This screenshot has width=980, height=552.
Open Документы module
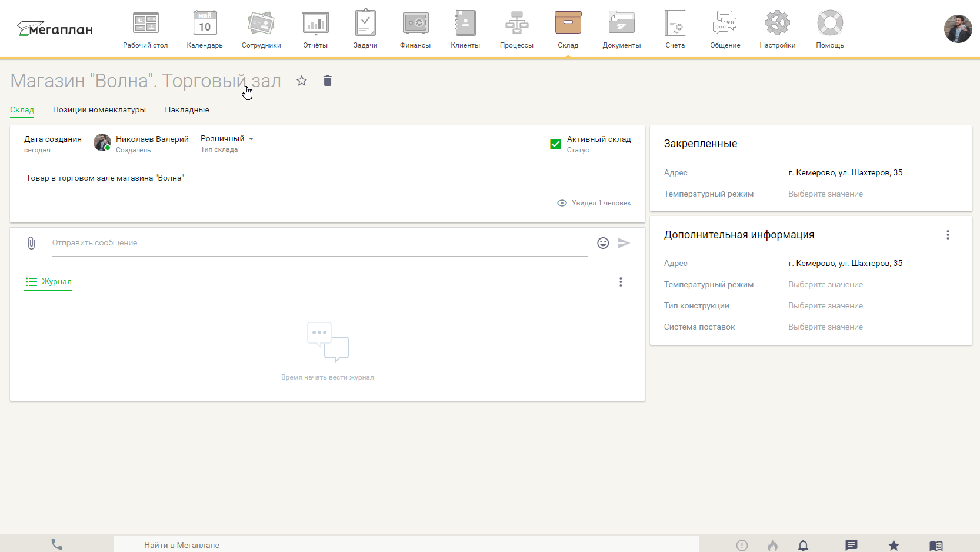pos(622,29)
